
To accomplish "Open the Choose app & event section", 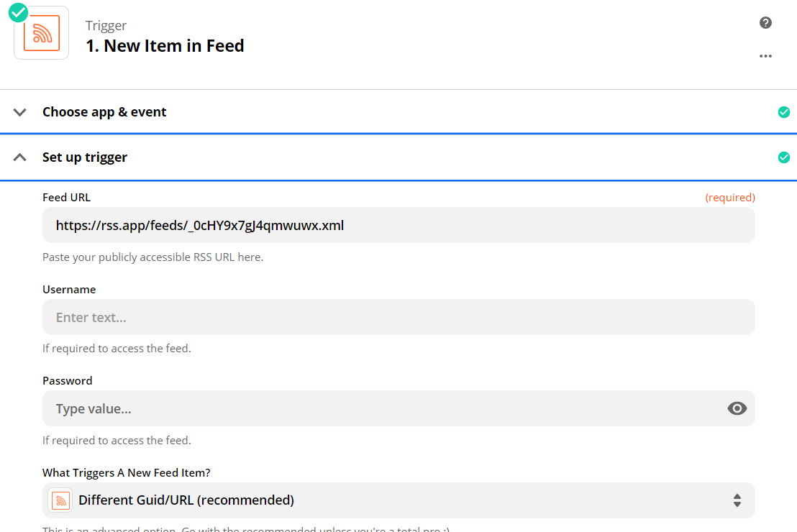I will pyautogui.click(x=104, y=112).
